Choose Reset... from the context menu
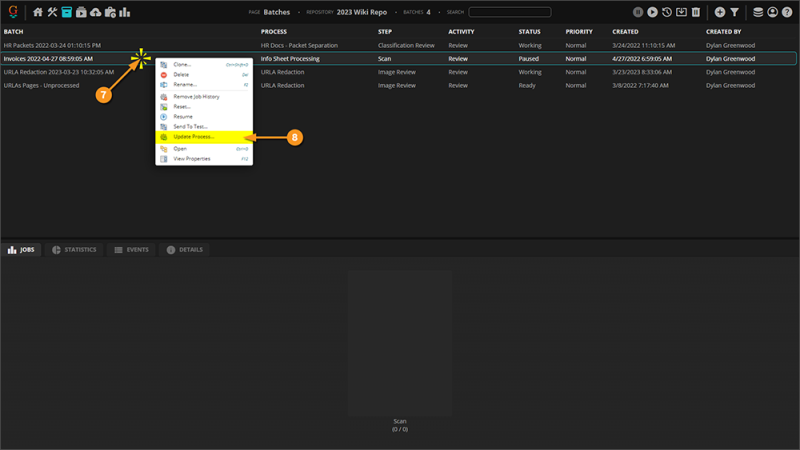Image resolution: width=800 pixels, height=450 pixels. click(x=204, y=107)
